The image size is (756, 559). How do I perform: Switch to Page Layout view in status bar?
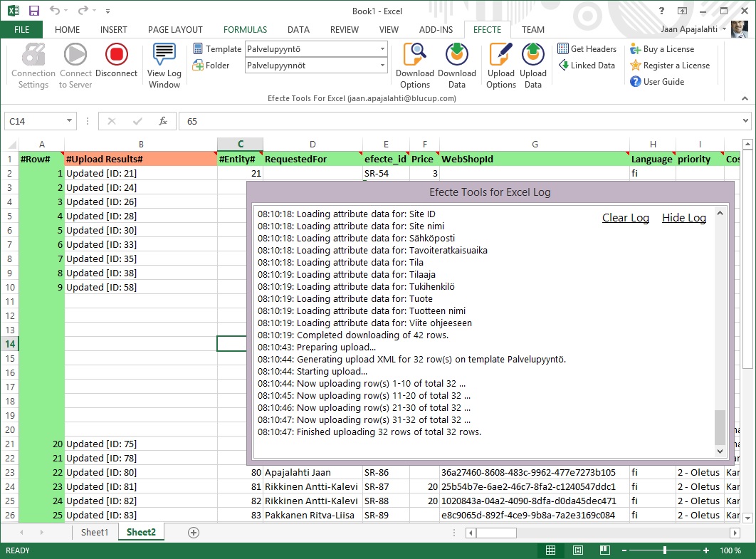pyautogui.click(x=578, y=550)
